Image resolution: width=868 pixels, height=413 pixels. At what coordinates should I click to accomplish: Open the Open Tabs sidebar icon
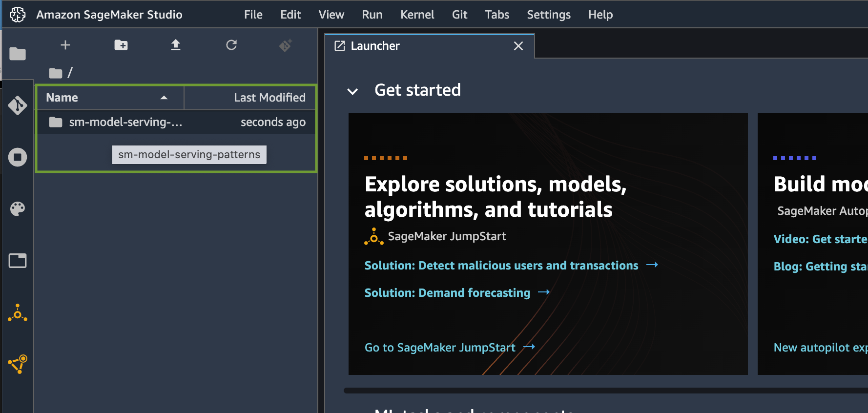point(18,261)
